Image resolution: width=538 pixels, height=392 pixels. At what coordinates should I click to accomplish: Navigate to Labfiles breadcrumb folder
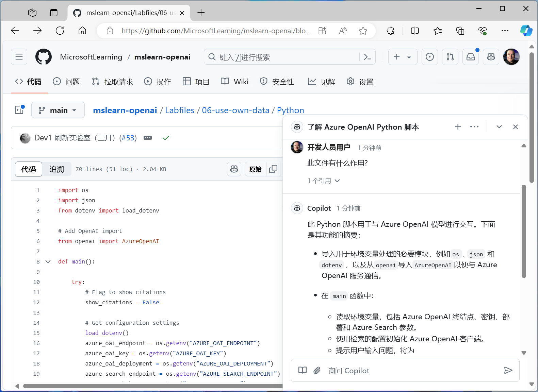point(180,110)
